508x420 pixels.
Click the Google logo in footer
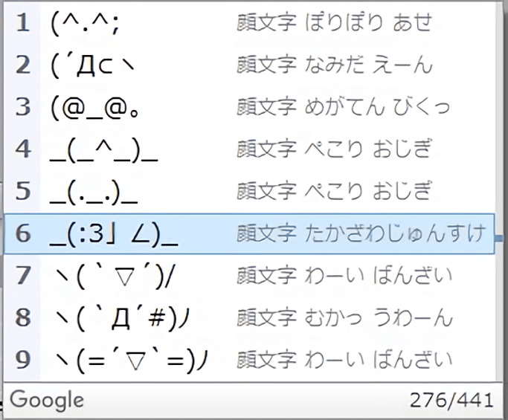pos(47,400)
